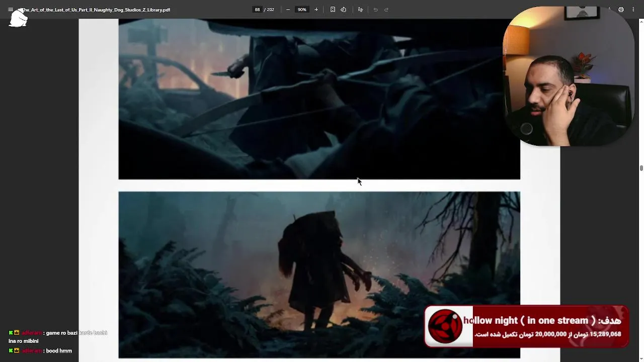This screenshot has height=362, width=644.
Task: Click the webcam overlay of the streamer
Action: tap(569, 76)
